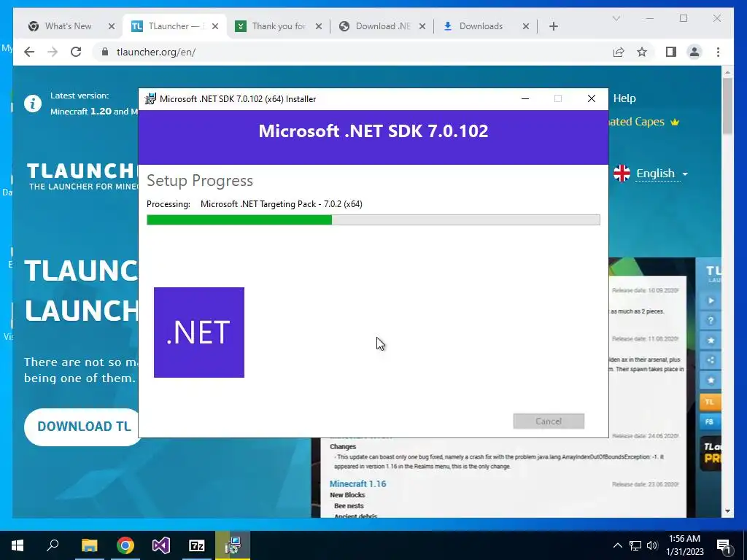Click the orange TL sidebar button
Image resolution: width=747 pixels, height=560 pixels.
tap(710, 402)
